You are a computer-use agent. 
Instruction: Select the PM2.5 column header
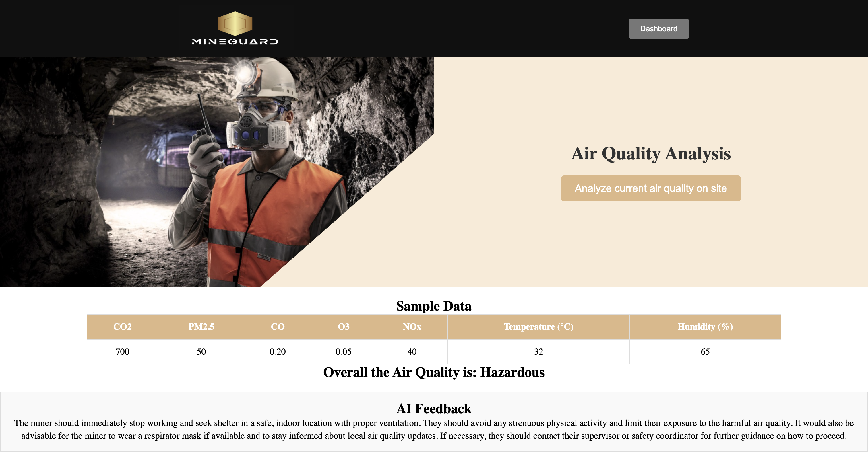tap(201, 327)
